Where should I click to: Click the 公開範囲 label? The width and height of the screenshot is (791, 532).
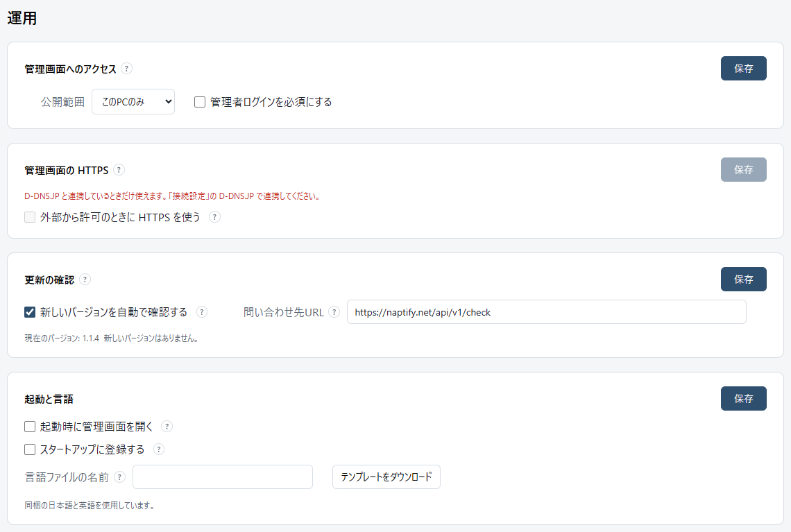(62, 102)
